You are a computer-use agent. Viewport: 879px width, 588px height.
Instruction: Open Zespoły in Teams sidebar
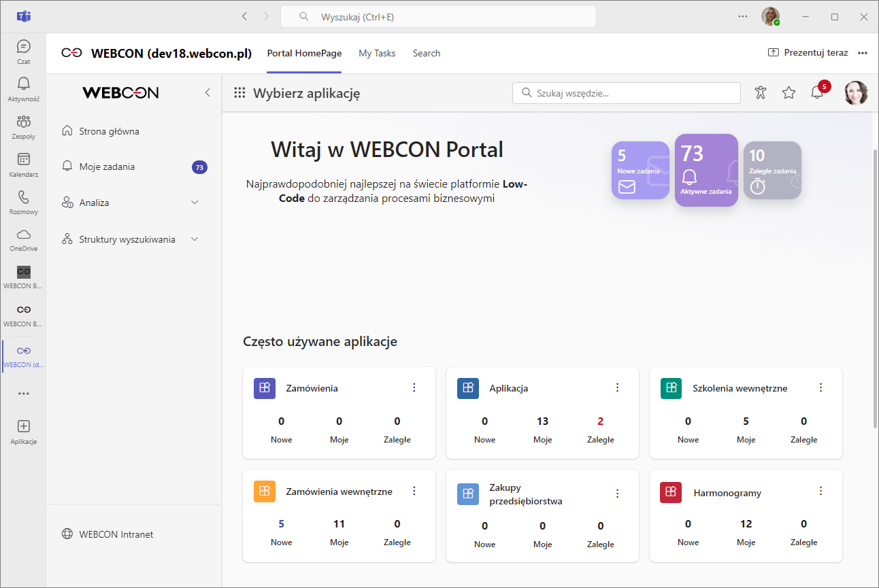(x=23, y=126)
